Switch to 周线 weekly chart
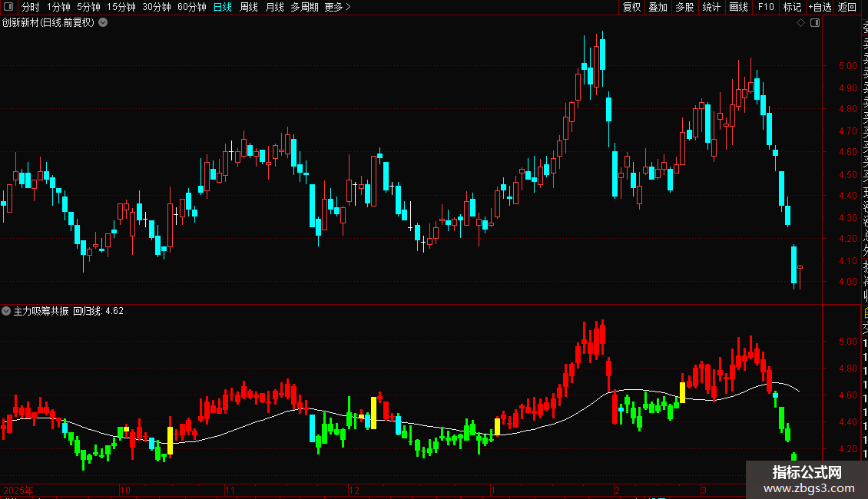 (x=249, y=7)
